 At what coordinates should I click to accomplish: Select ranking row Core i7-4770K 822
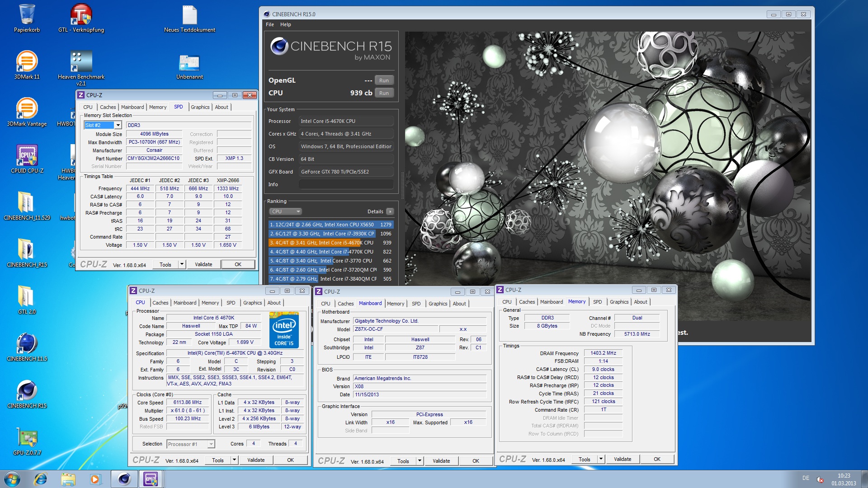tap(330, 252)
